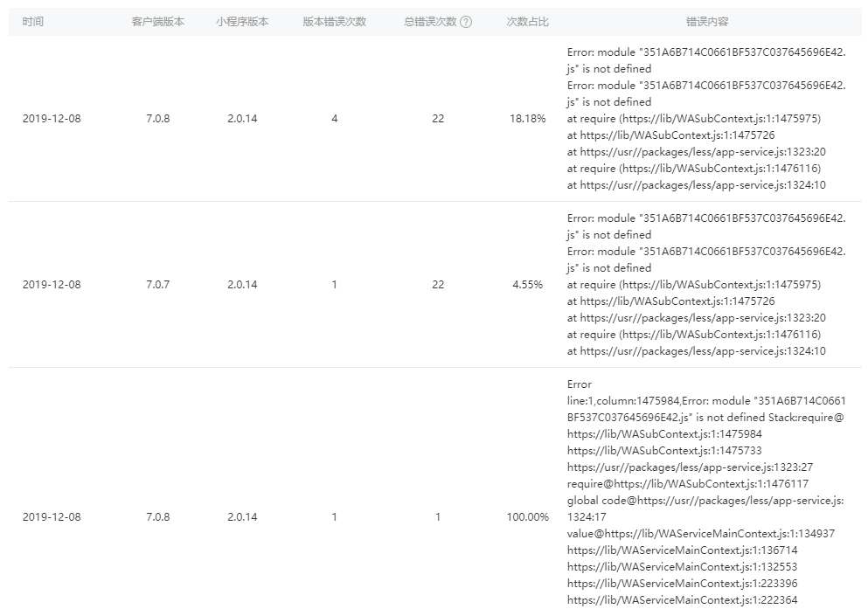Click 'app-service.js:1323:27' stack line

pyautogui.click(x=690, y=467)
